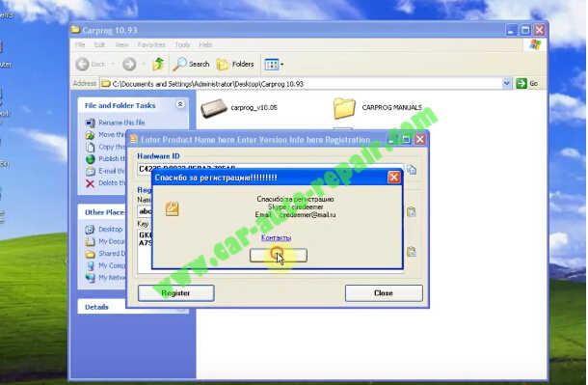Open the File menu

tap(80, 44)
